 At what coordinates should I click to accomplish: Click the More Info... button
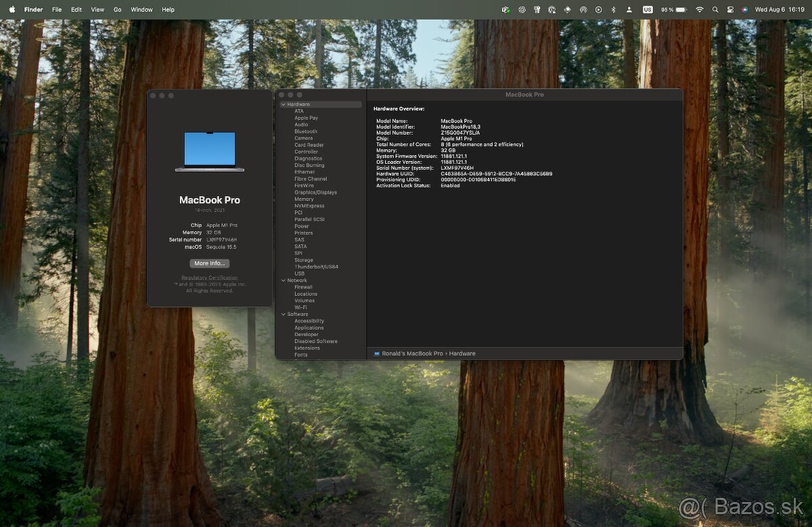coord(209,263)
